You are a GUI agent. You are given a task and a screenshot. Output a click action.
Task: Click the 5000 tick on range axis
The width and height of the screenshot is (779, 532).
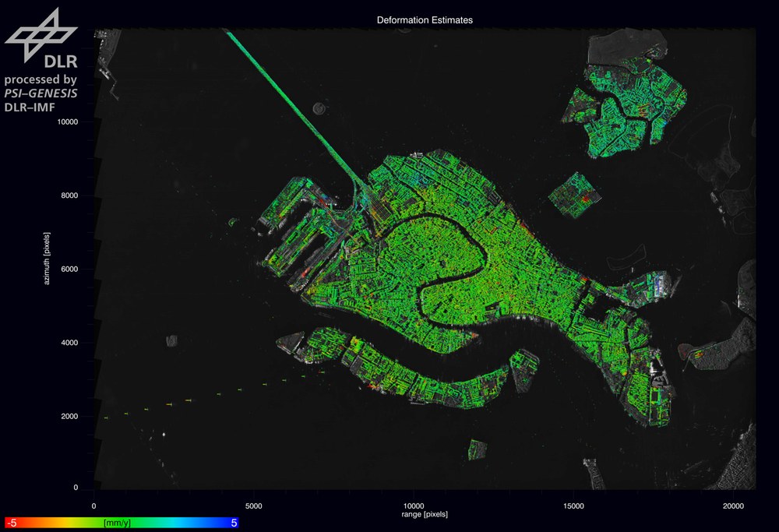(254, 506)
